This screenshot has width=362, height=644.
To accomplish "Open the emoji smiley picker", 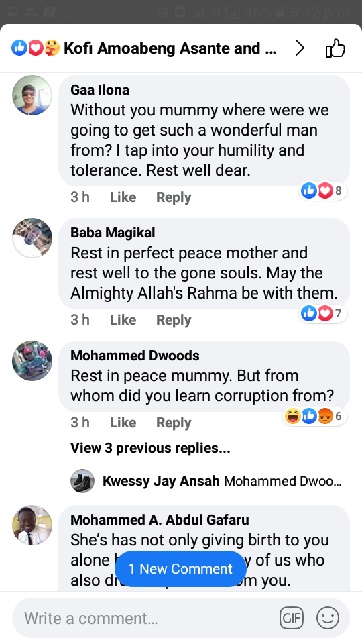I will pos(328,618).
